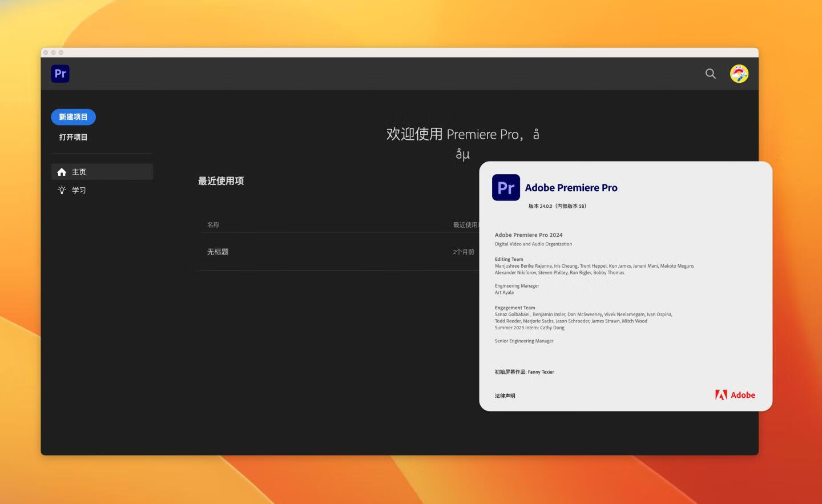Minimize the Premiere Pro window
This screenshot has width=822, height=504.
53,53
